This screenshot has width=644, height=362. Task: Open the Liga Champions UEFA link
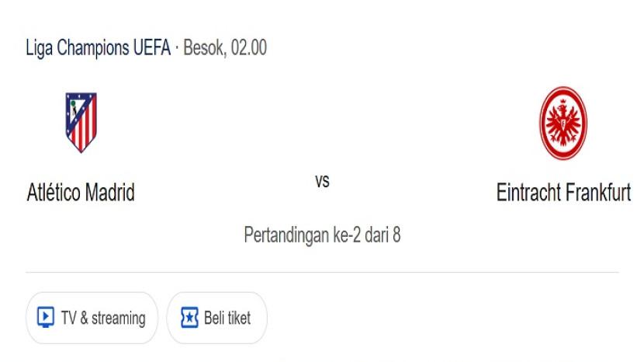[99, 47]
